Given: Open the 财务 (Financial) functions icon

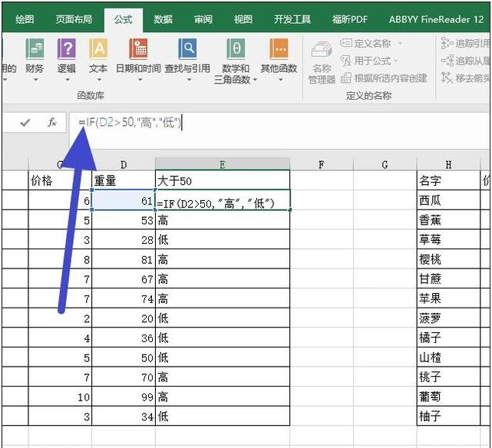Looking at the screenshot, I should [x=35, y=51].
